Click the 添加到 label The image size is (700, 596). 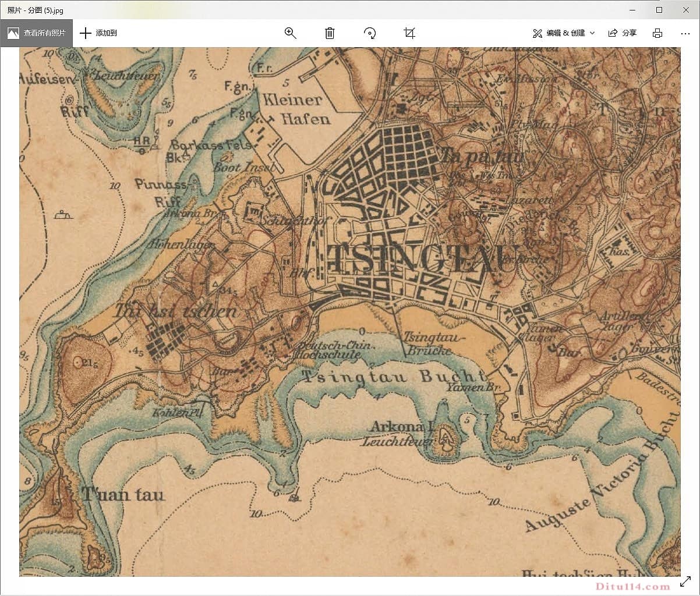[106, 33]
